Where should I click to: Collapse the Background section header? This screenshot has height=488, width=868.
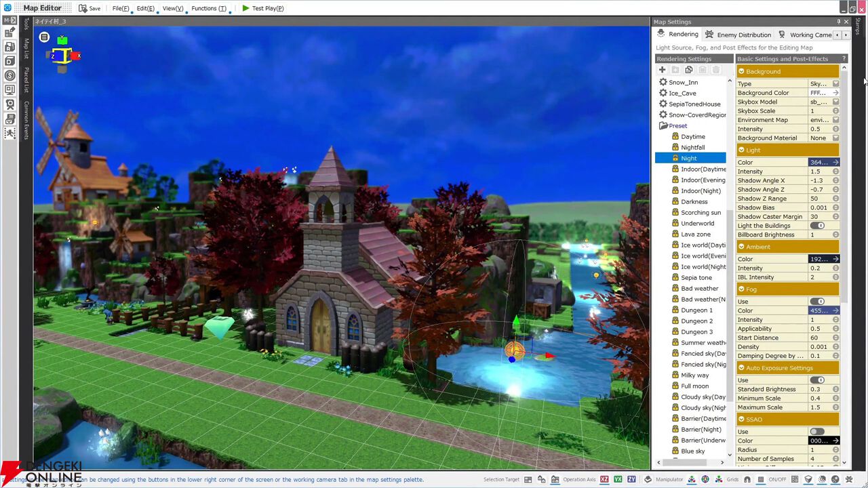pyautogui.click(x=787, y=71)
